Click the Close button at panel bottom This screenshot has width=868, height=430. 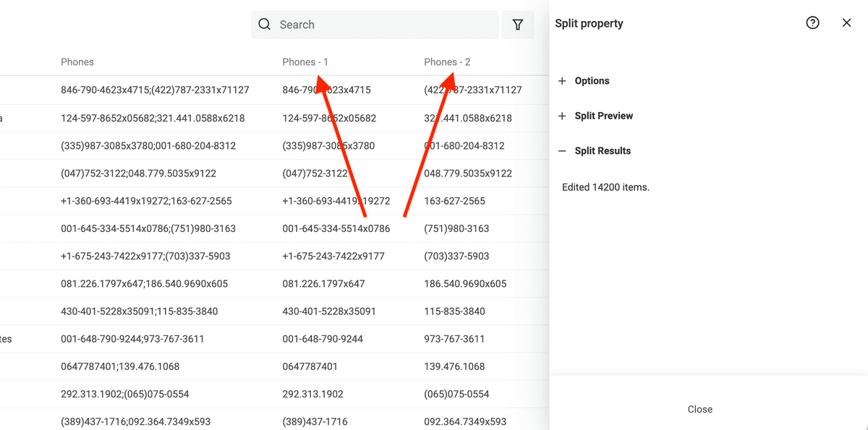coord(700,409)
